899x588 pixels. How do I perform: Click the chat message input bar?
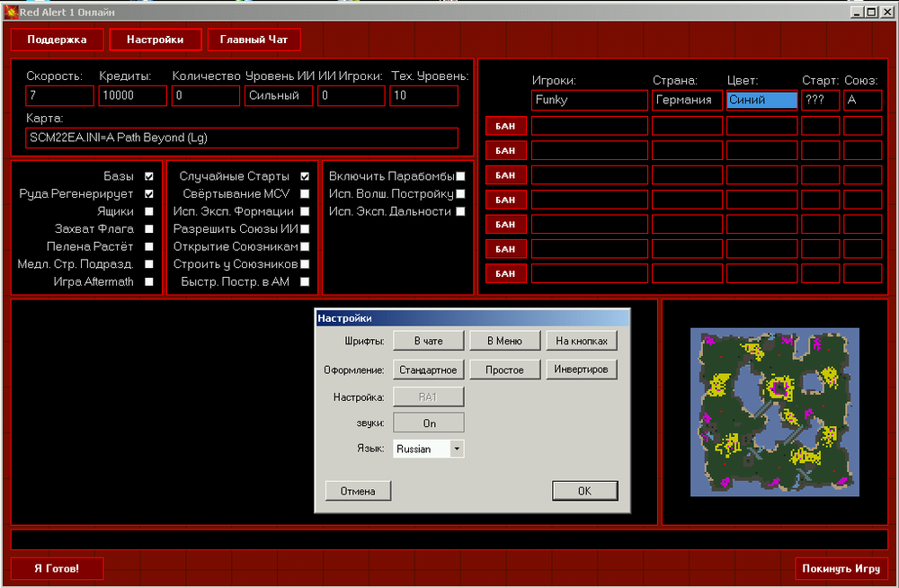pos(449,539)
